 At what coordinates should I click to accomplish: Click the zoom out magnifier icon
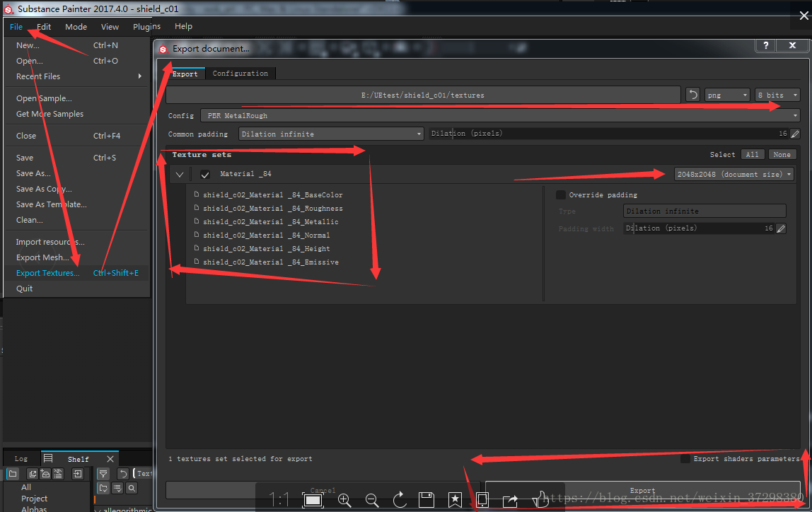pos(372,499)
